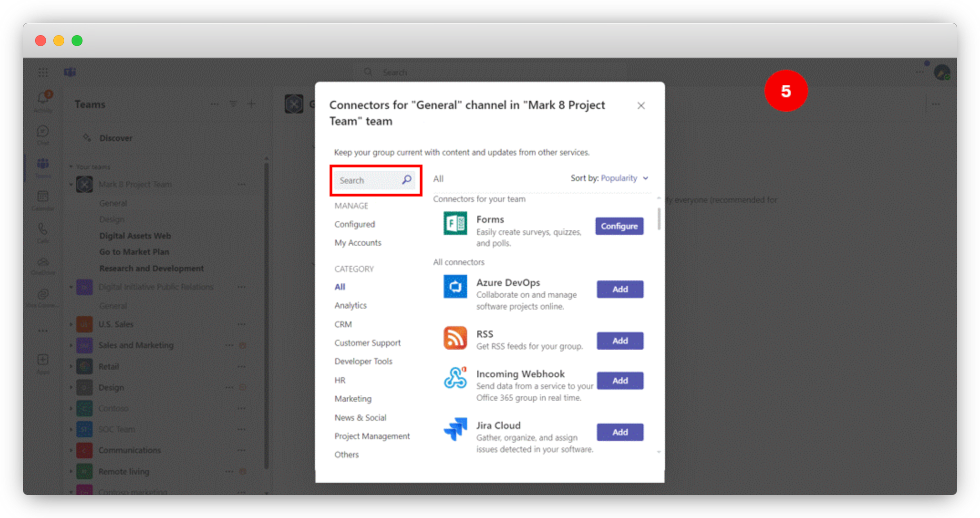Viewport: 980px width, 518px height.
Task: Click the RSS feed icon
Action: point(455,338)
